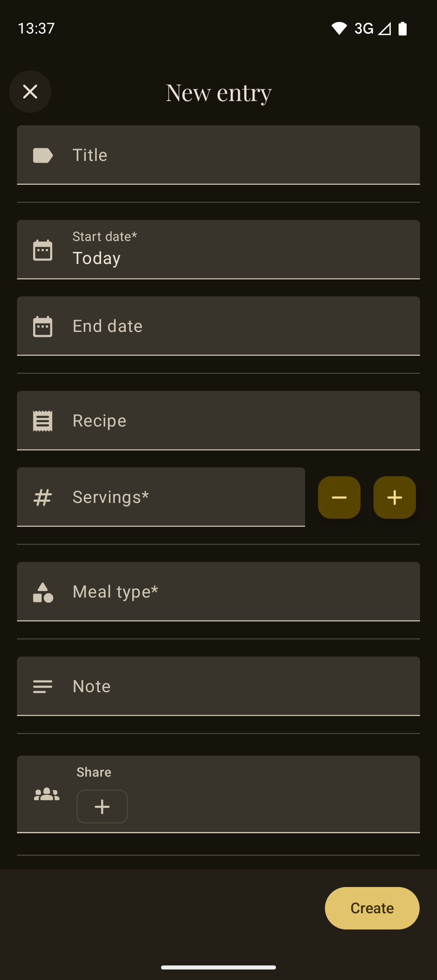
Task: Click the Meal type shapes icon
Action: tap(42, 592)
